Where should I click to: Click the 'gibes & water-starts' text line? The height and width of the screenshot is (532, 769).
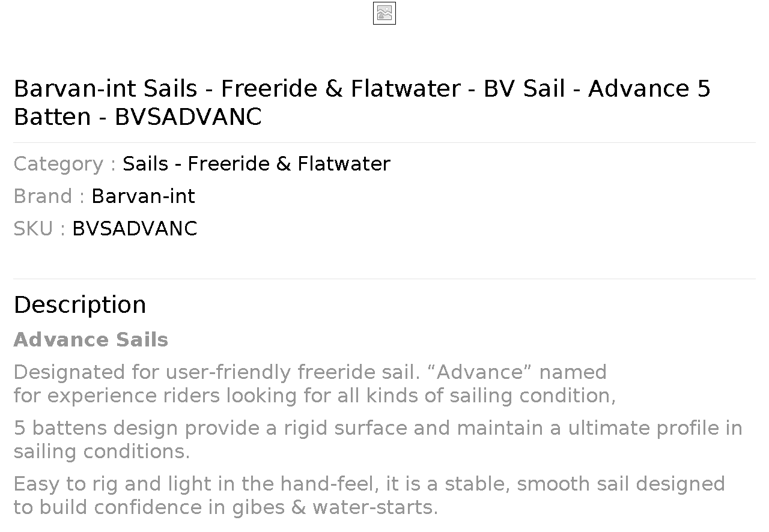(x=226, y=507)
